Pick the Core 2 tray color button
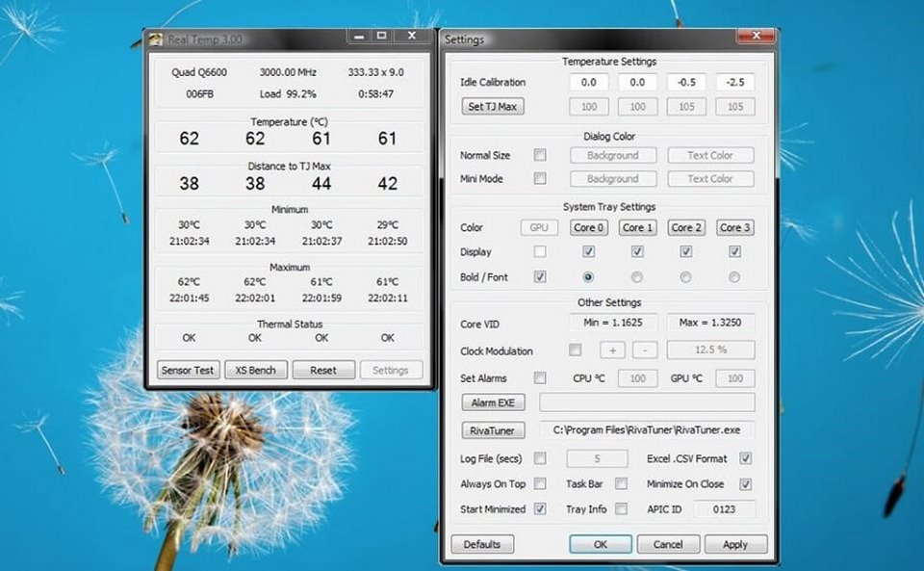This screenshot has width=924, height=571. click(x=686, y=228)
